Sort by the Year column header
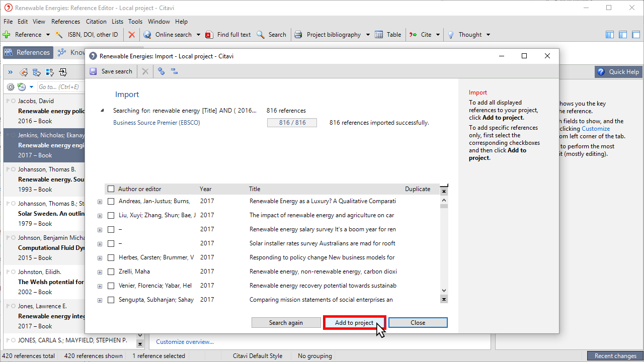The height and width of the screenshot is (362, 644). pyautogui.click(x=205, y=189)
